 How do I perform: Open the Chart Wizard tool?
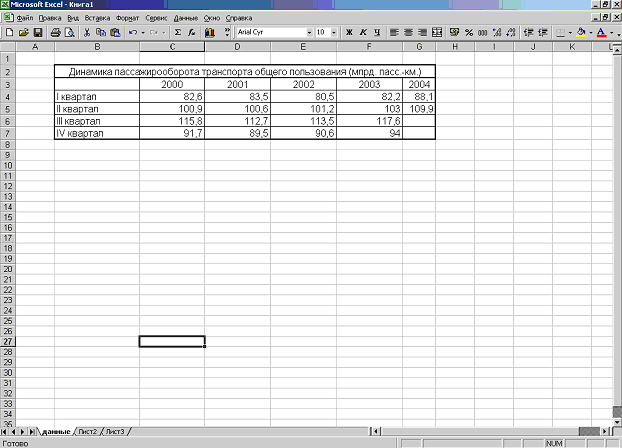click(208, 33)
